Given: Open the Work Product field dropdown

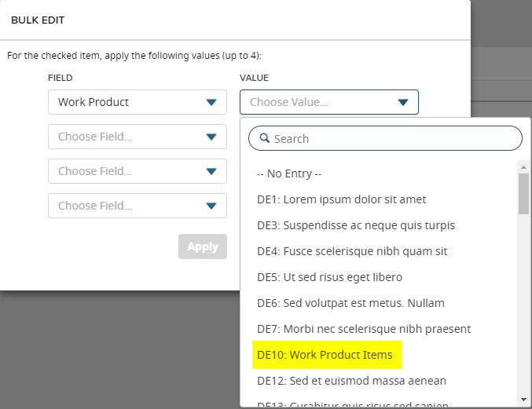Looking at the screenshot, I should click(137, 102).
